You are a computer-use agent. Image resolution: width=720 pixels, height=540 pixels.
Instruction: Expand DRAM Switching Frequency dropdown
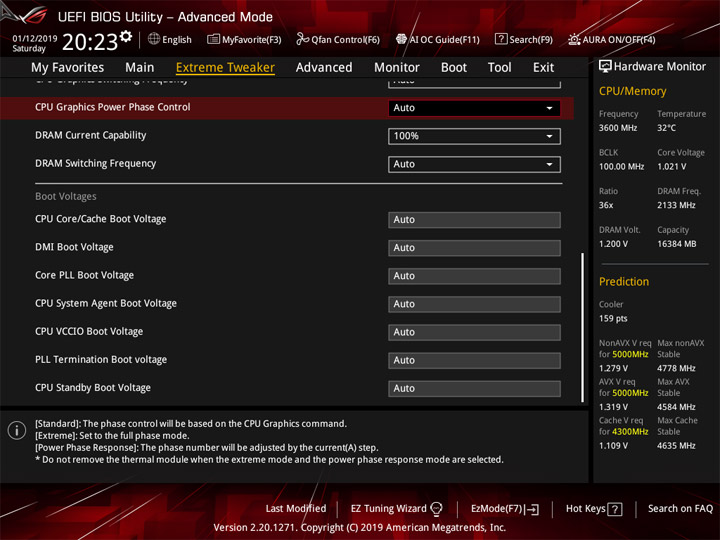click(474, 164)
